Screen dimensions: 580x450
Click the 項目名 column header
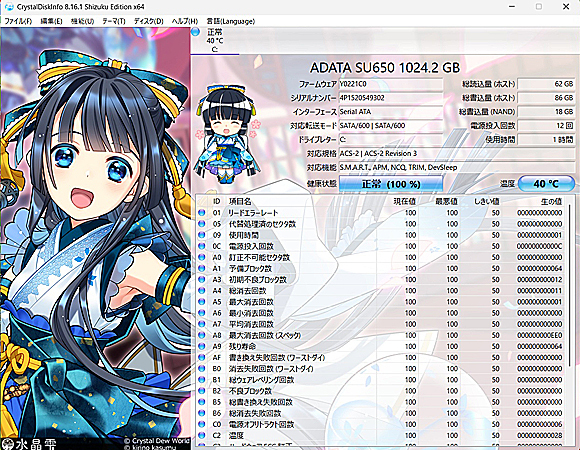240,201
